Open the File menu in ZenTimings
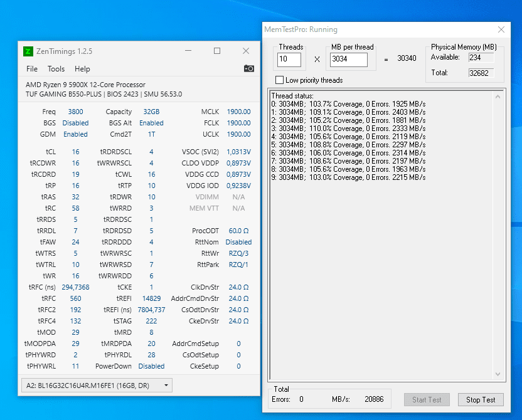Screen dimensions: 522x420 [32, 69]
